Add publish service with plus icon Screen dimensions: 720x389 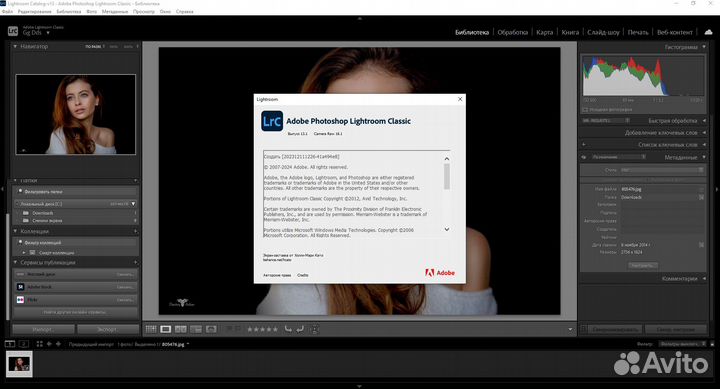(135, 263)
